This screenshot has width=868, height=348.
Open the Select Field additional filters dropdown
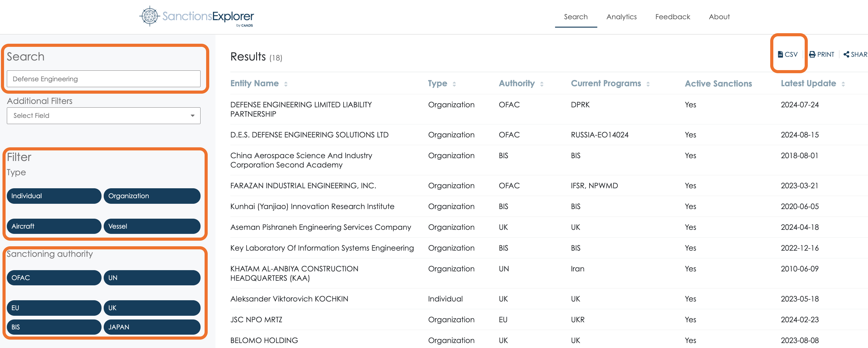tap(103, 115)
